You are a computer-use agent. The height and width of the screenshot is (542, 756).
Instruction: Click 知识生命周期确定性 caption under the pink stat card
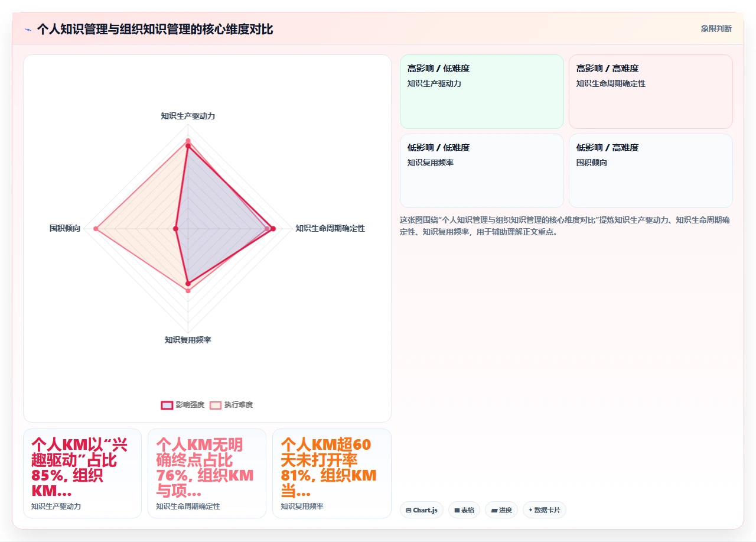pos(188,507)
